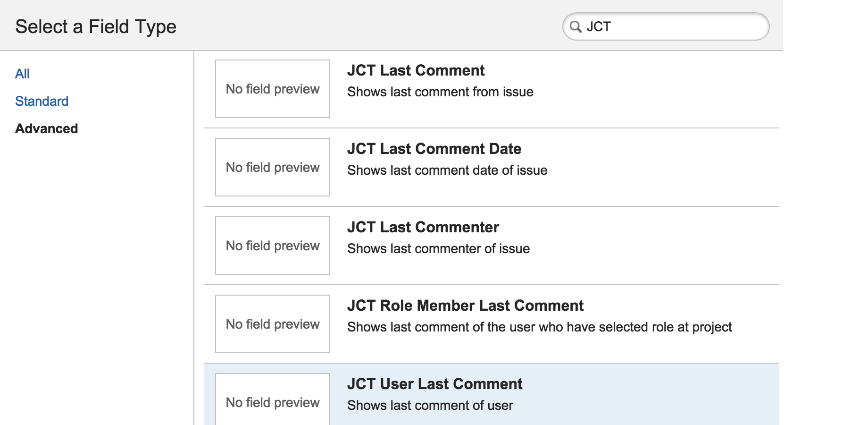Focus the JCT search field
Image resolution: width=868 pixels, height=425 pixels.
[x=666, y=26]
